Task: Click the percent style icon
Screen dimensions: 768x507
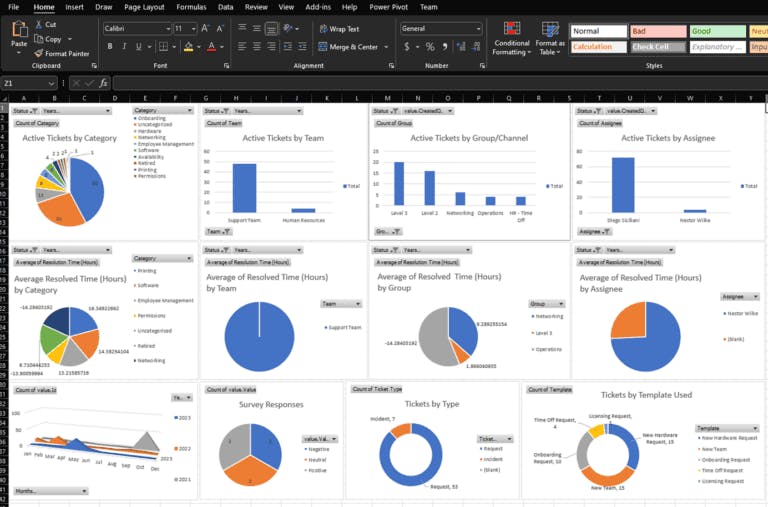Action: (430, 47)
